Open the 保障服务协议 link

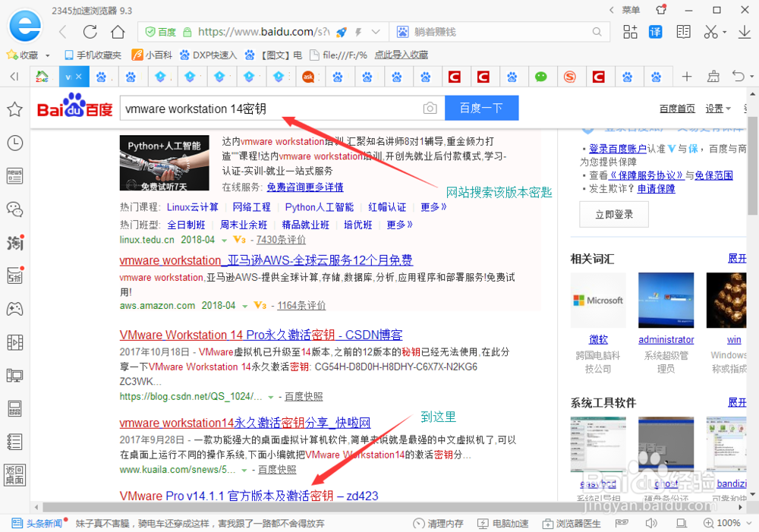646,175
